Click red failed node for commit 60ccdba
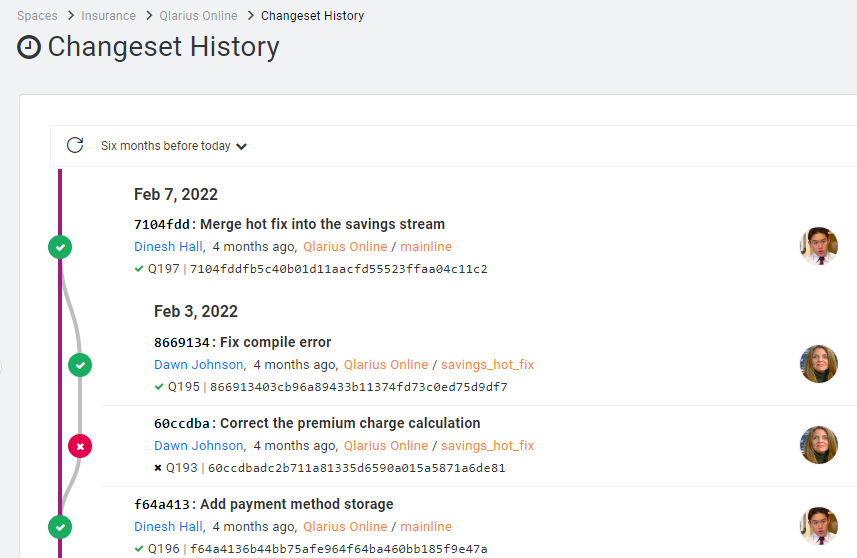Image resolution: width=857 pixels, height=558 pixels. (x=80, y=446)
